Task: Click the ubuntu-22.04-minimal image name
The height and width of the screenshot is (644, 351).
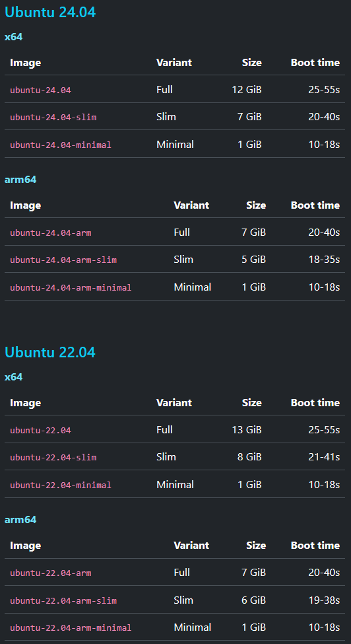Action: (61, 485)
